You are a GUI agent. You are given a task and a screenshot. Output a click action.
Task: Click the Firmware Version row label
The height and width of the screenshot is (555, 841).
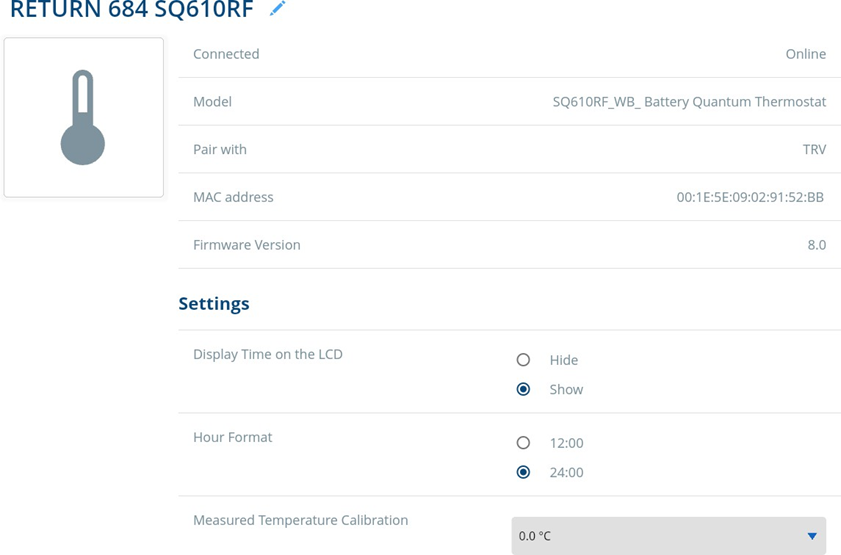click(x=246, y=245)
